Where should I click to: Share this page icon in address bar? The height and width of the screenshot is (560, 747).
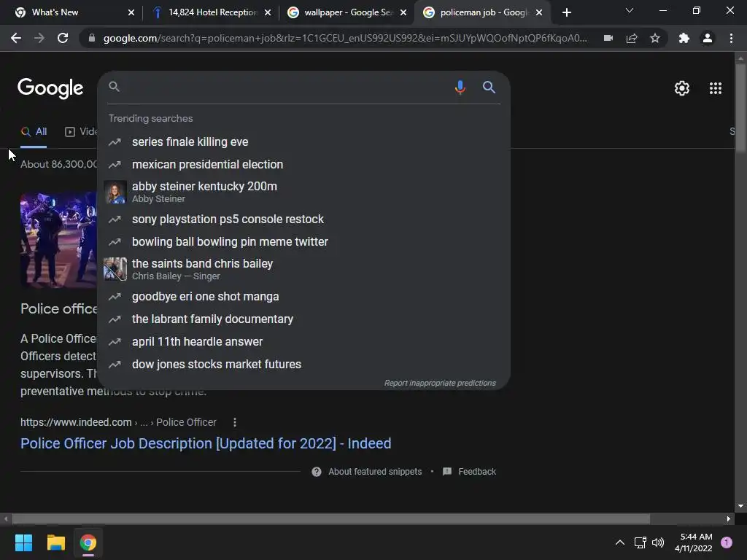632,38
